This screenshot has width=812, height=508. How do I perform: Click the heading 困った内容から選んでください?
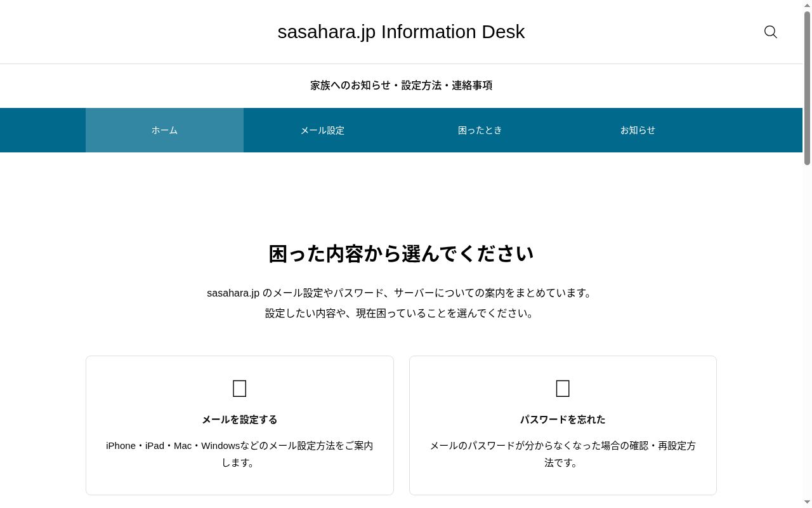pos(401,254)
